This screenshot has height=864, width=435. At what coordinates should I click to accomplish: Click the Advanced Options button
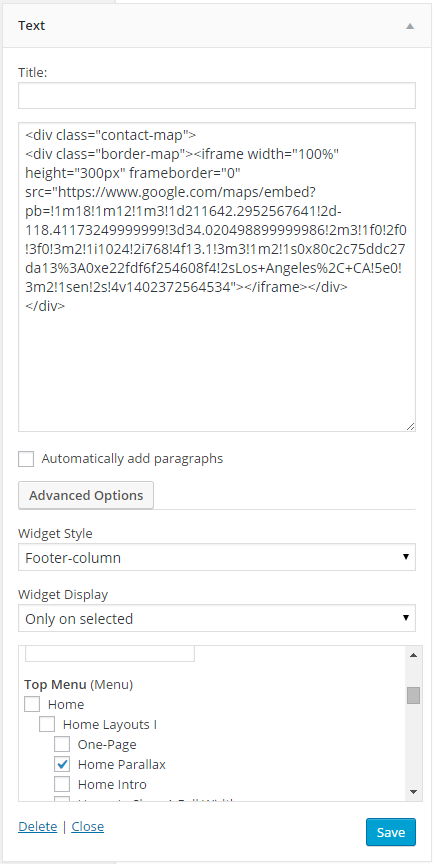point(86,495)
